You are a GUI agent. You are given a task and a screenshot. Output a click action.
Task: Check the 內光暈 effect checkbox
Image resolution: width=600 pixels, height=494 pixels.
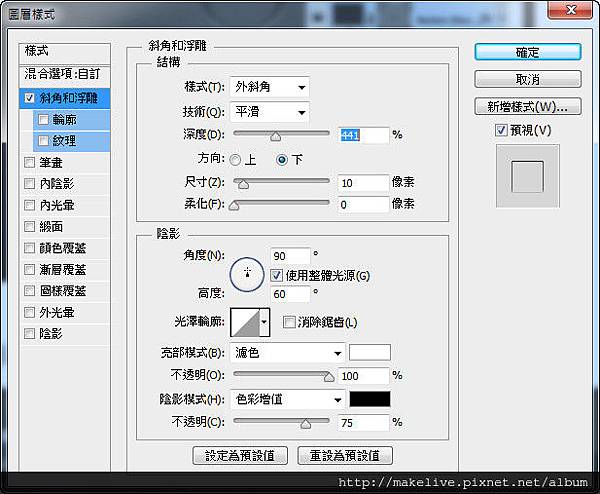29,205
